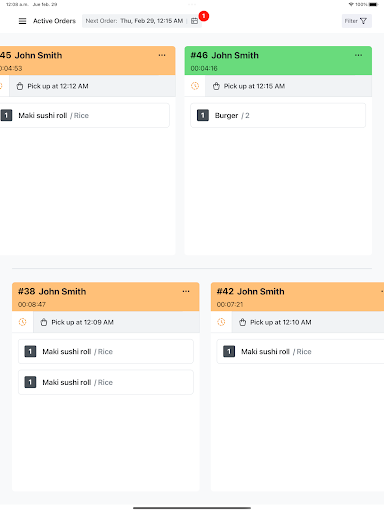
Task: Tap the pickup bag icon on order 45
Action: (20, 86)
